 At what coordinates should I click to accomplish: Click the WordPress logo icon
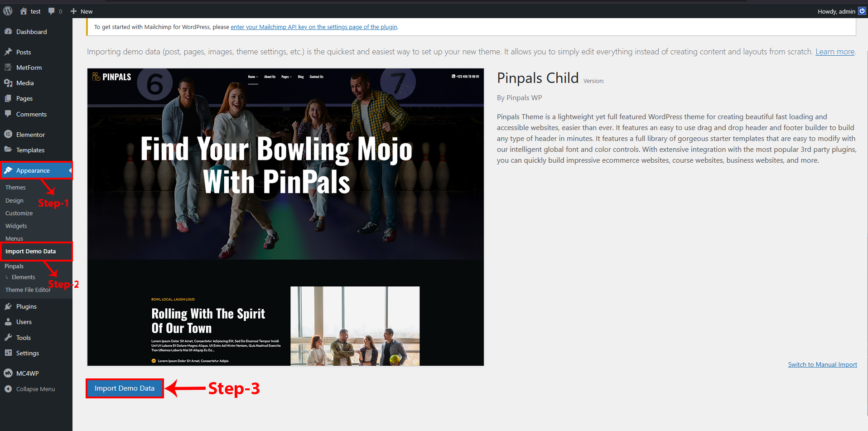pyautogui.click(x=8, y=11)
